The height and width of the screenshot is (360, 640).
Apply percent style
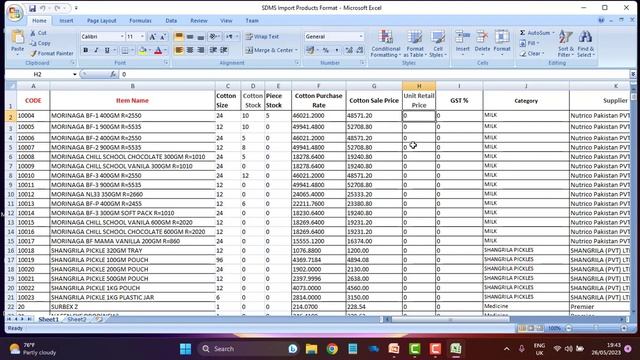point(326,50)
